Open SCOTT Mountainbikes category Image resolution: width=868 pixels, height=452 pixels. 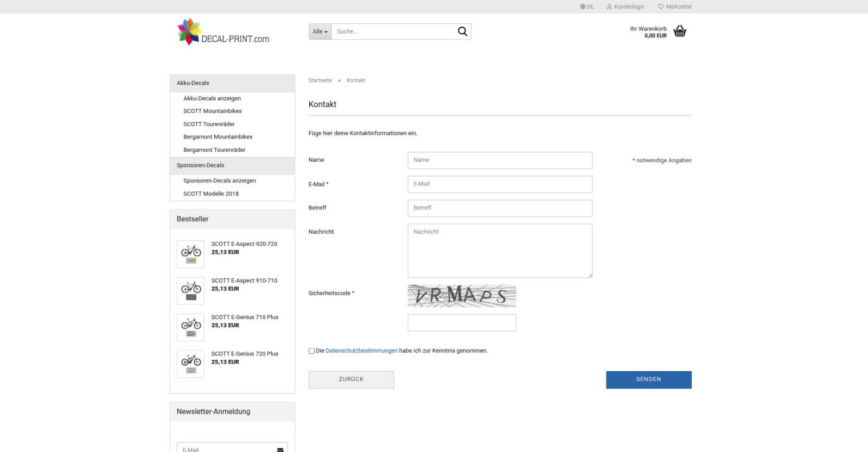(x=212, y=111)
